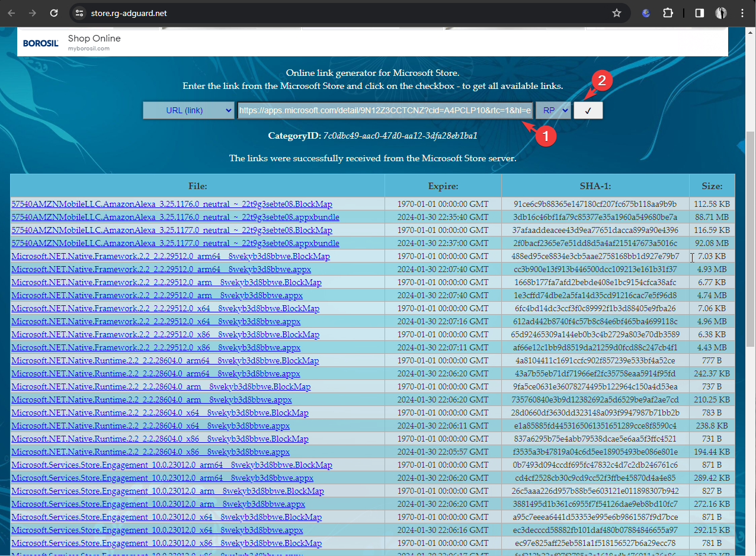Open the RP ring dropdown

[x=553, y=110]
